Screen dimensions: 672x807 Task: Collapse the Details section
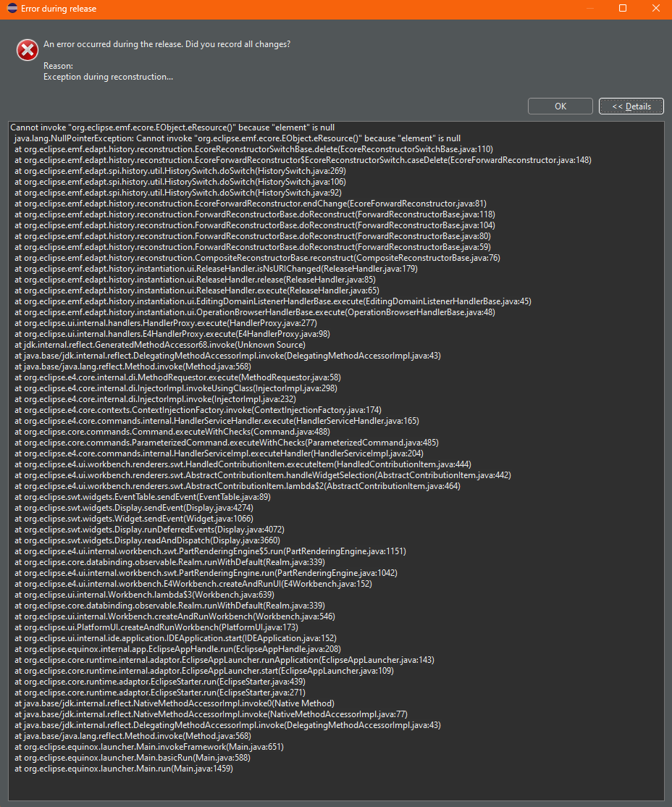[x=631, y=106]
